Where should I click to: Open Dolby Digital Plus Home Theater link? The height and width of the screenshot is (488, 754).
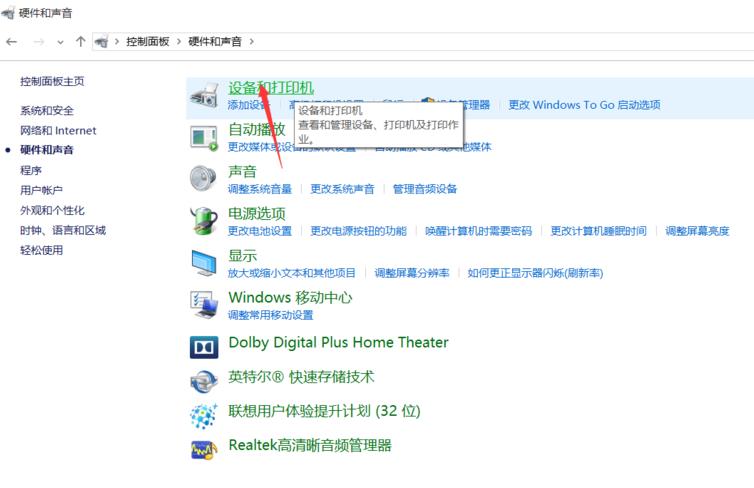coord(339,342)
